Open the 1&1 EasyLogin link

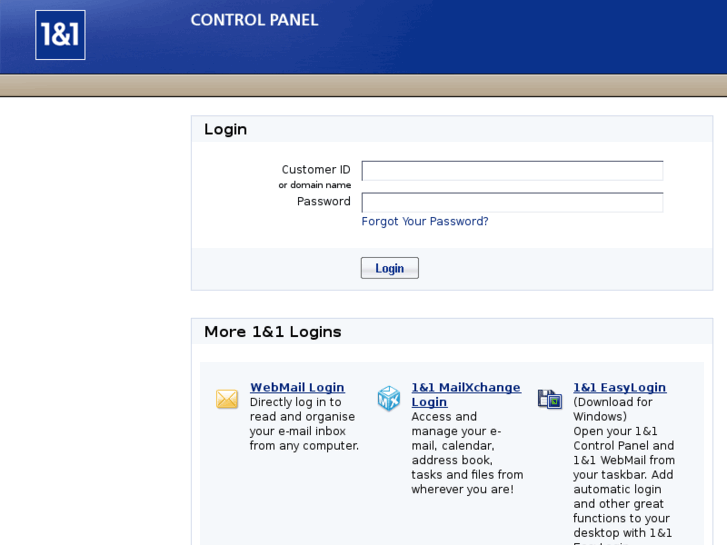point(620,387)
